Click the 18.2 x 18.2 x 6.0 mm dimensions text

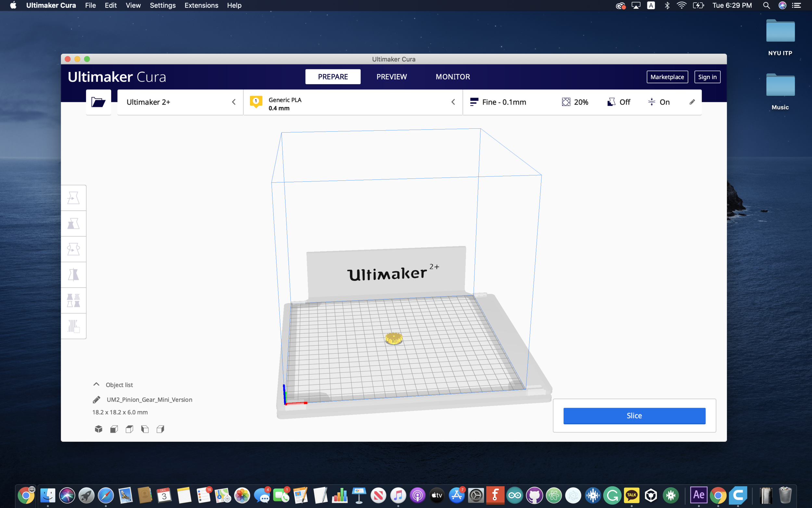(x=120, y=412)
